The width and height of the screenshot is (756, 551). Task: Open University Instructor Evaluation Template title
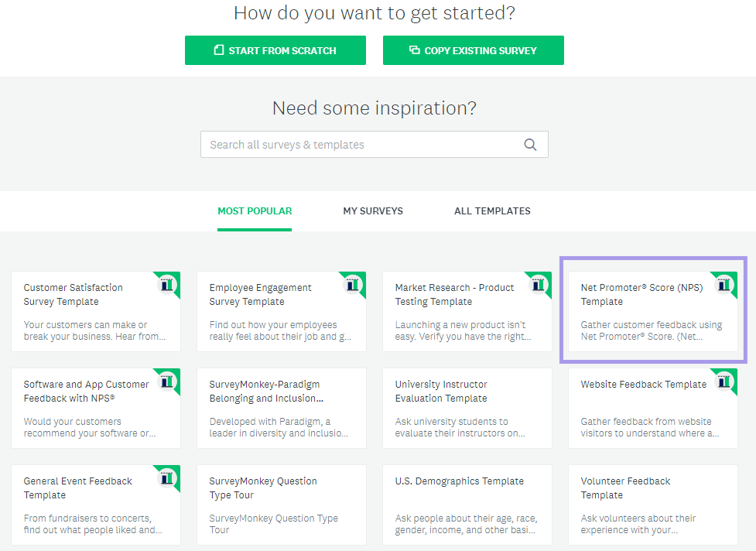(x=441, y=392)
